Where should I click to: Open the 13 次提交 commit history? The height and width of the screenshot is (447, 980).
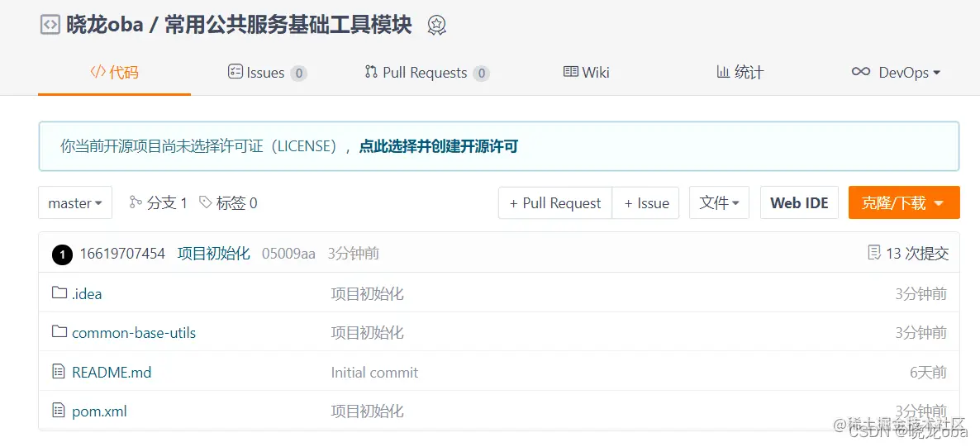(909, 253)
